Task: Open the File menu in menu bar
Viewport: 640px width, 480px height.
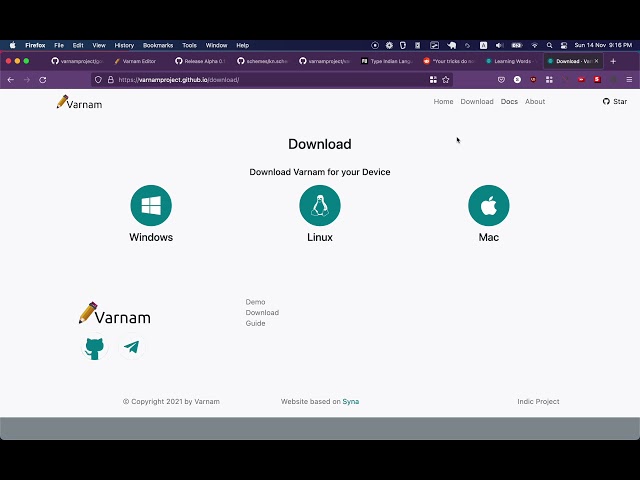Action: coord(59,45)
